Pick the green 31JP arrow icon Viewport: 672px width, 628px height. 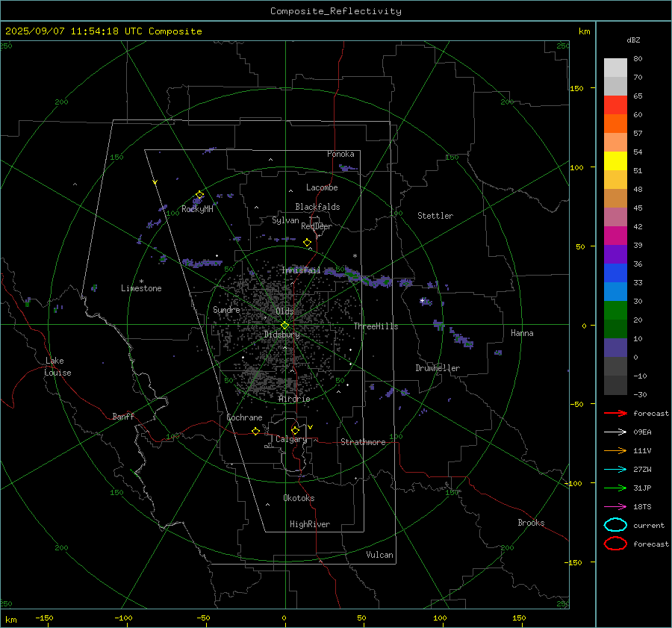[x=615, y=488]
